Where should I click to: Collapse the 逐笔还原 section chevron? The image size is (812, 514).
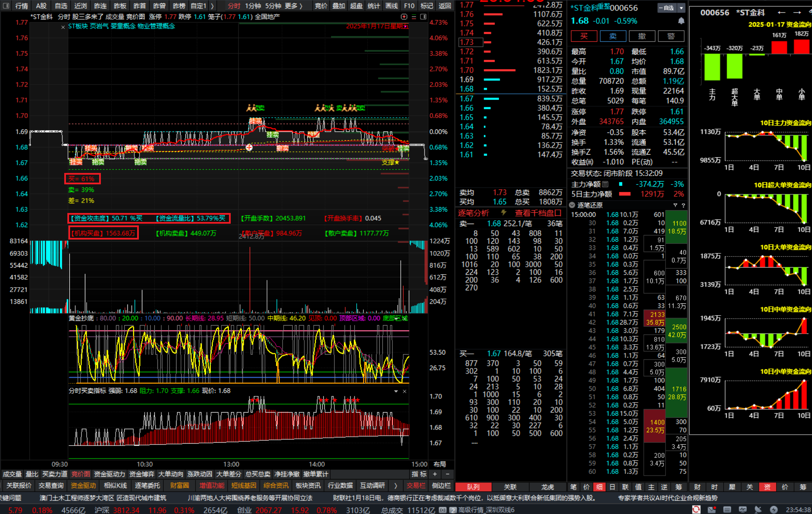(572, 205)
